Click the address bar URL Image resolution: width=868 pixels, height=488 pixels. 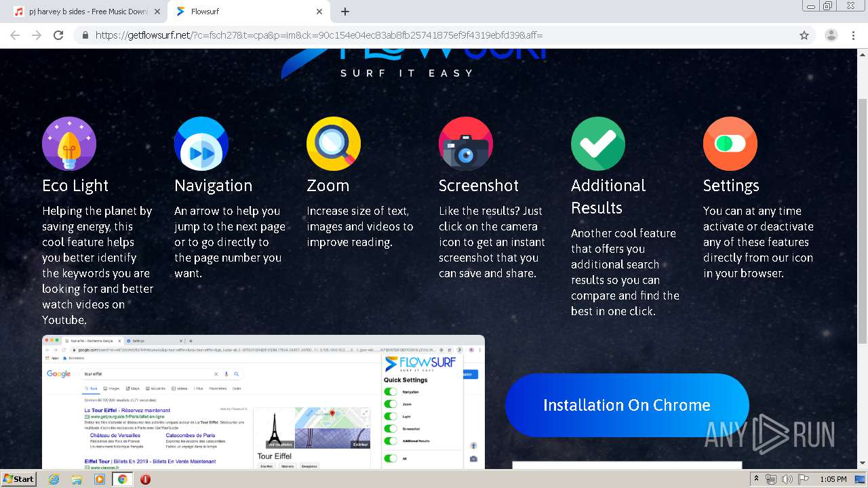319,35
